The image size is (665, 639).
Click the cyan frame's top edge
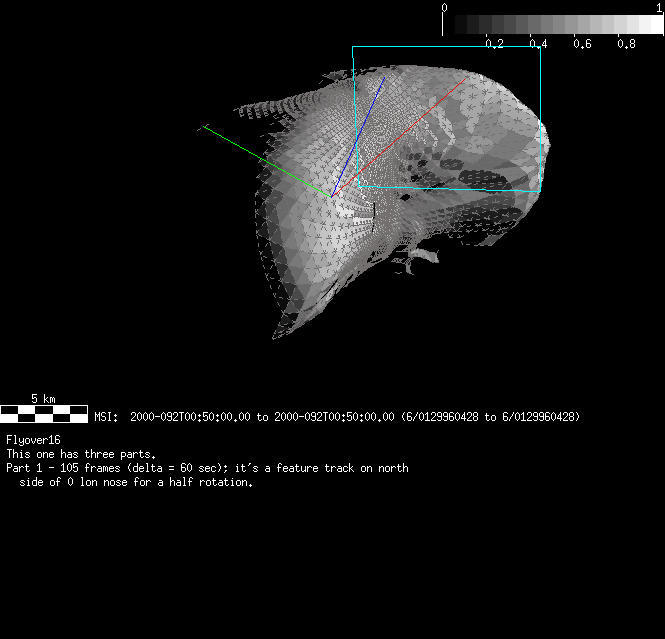click(x=445, y=47)
